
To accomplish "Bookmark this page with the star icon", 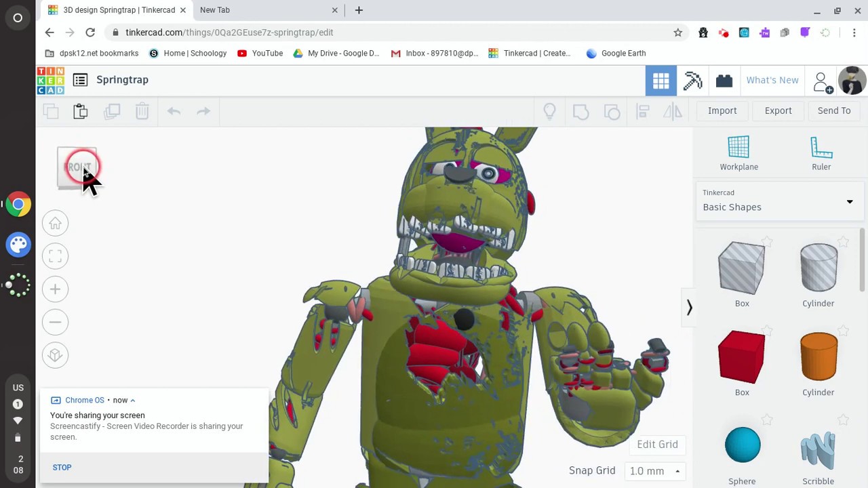I will click(677, 33).
